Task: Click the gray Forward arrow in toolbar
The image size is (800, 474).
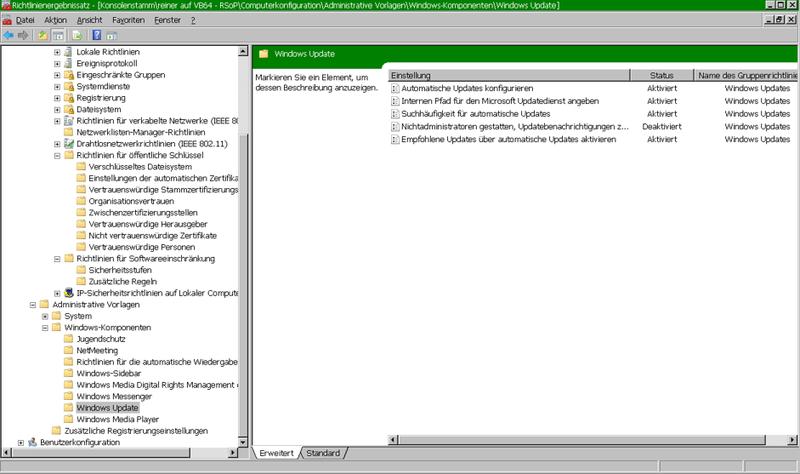Action: tap(23, 35)
